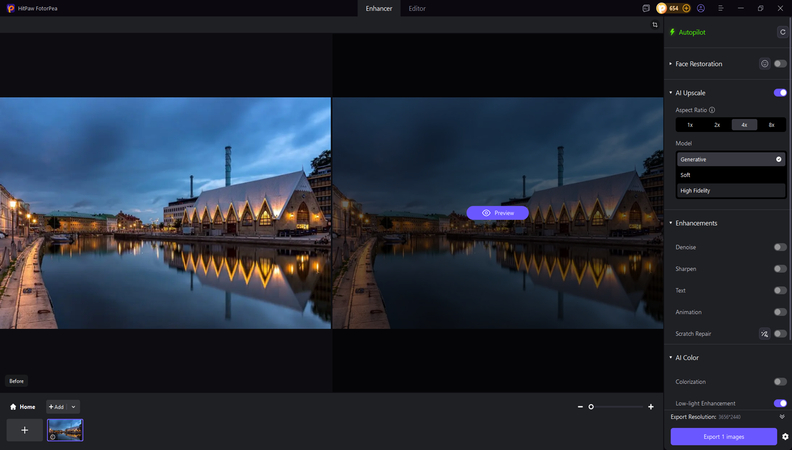
Task: Click the crop icon above the preview
Action: coord(655,24)
